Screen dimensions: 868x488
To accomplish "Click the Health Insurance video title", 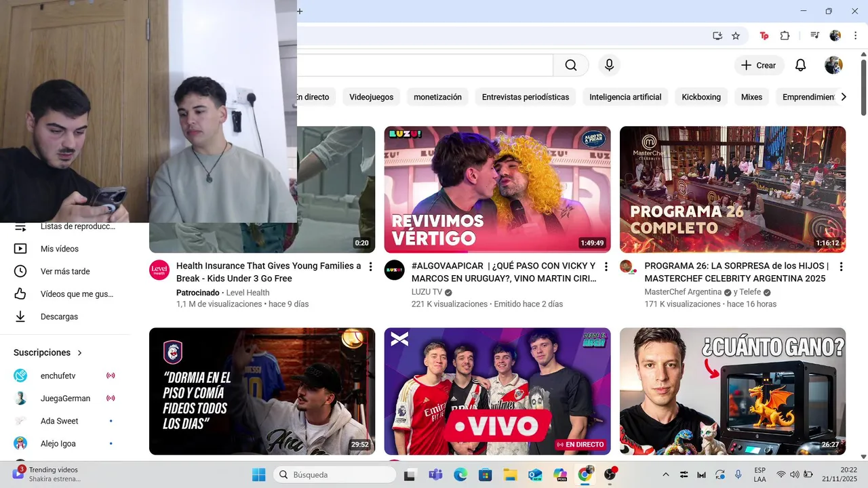I will pyautogui.click(x=269, y=272).
